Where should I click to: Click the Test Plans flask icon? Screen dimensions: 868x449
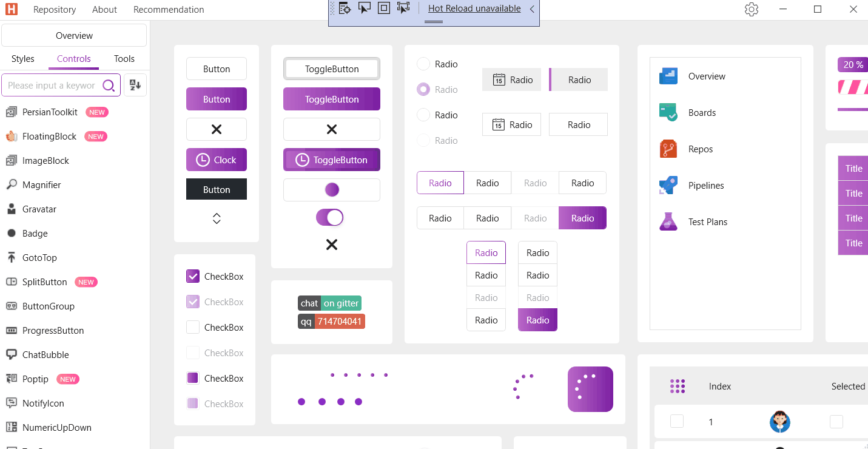coord(668,221)
